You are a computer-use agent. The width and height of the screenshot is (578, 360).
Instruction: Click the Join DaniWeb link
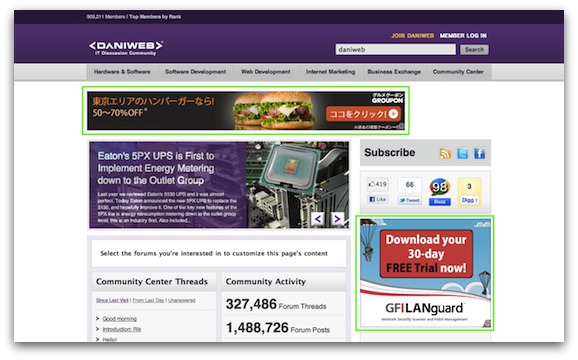(x=412, y=36)
